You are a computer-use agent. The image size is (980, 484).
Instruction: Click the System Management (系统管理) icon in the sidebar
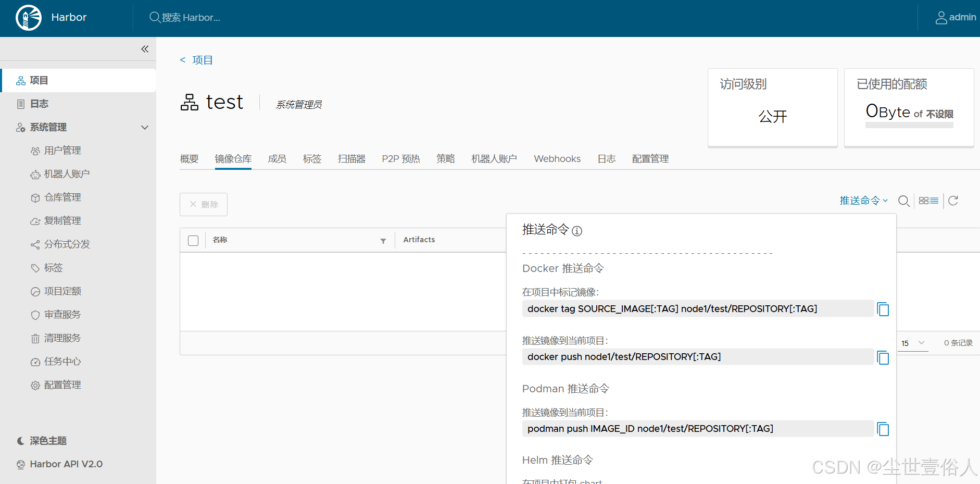[21, 128]
